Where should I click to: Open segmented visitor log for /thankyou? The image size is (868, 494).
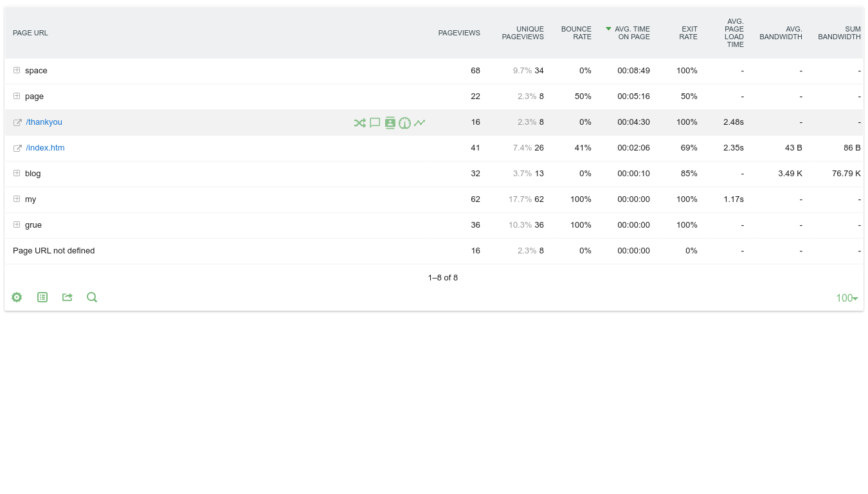pyautogui.click(x=390, y=123)
